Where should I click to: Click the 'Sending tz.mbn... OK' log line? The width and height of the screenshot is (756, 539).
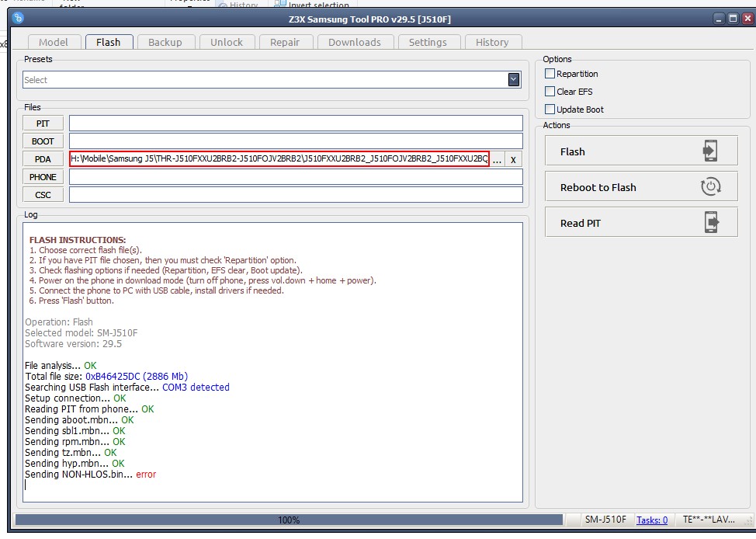pos(71,453)
